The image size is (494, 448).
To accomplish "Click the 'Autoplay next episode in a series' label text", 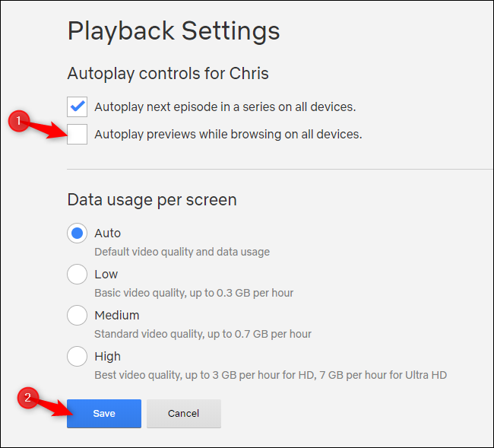I will [x=225, y=106].
